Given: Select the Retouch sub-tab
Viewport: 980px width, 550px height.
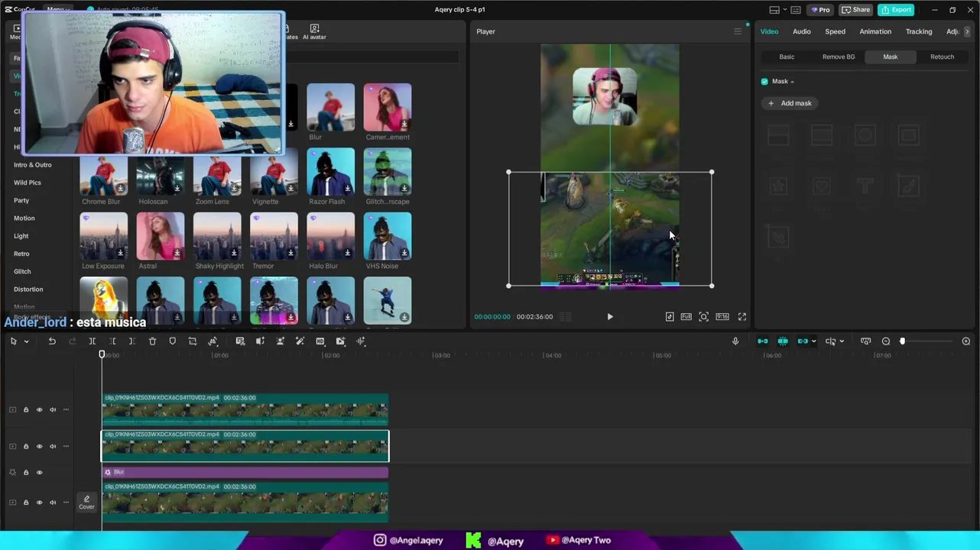Looking at the screenshot, I should tap(942, 57).
